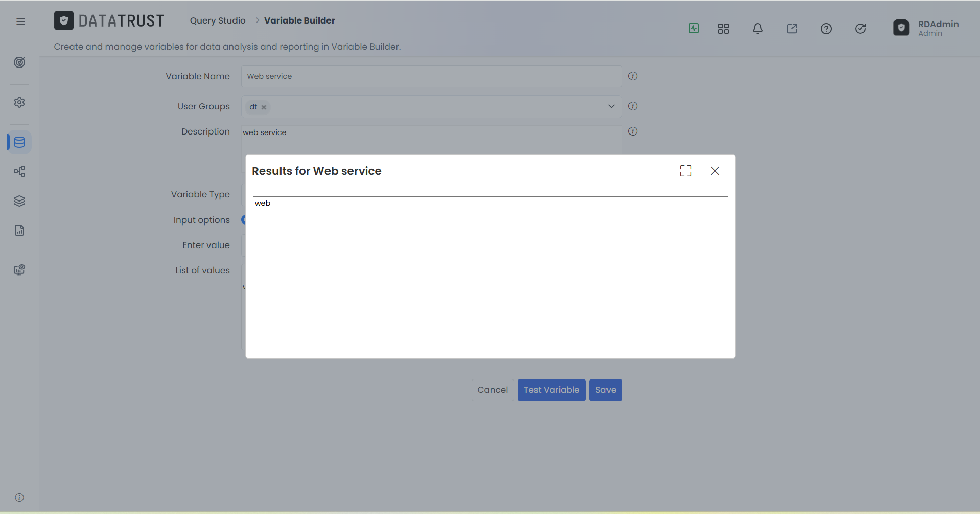This screenshot has height=514, width=980.
Task: Click the refresh check icon in the header
Action: click(860, 29)
